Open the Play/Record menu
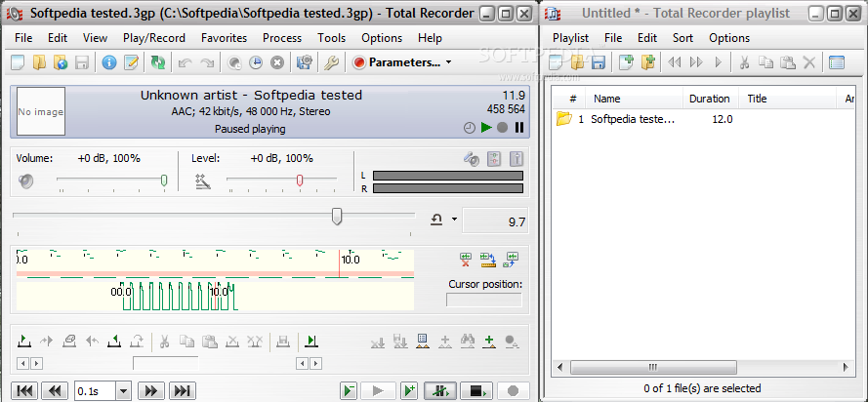Image resolution: width=868 pixels, height=402 pixels. pyautogui.click(x=154, y=38)
